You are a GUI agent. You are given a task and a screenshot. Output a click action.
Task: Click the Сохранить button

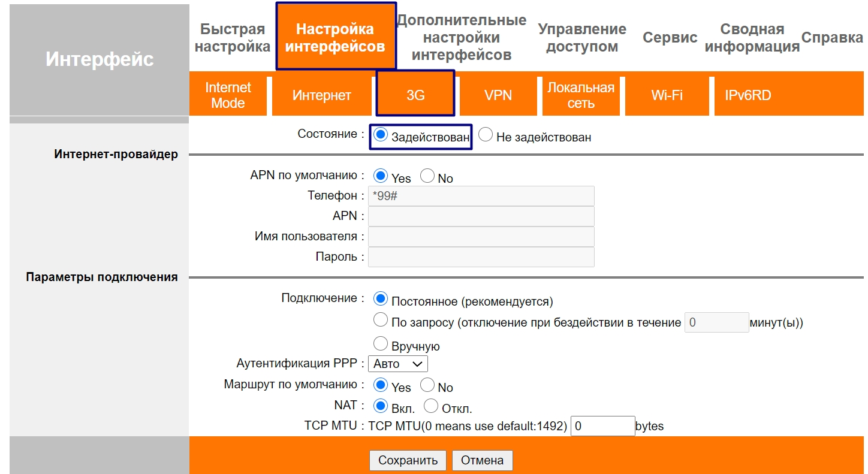(x=408, y=460)
